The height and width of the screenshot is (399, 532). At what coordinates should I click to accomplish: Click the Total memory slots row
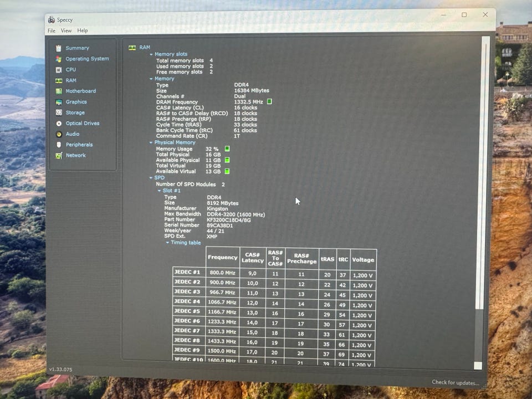point(185,60)
